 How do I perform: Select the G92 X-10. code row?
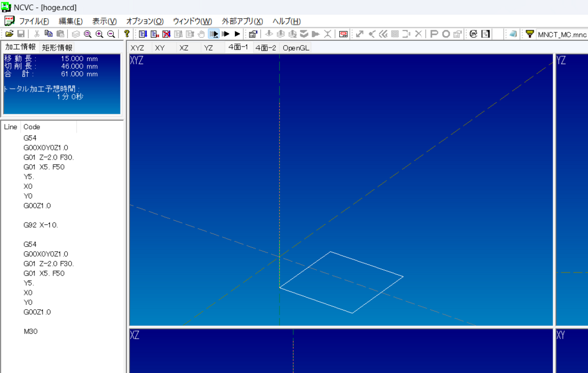click(41, 225)
